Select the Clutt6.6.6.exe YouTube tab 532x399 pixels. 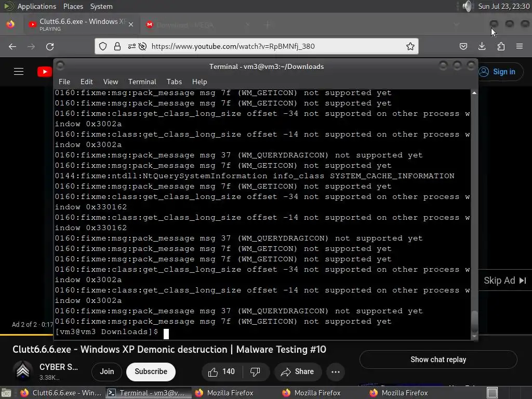click(82, 25)
